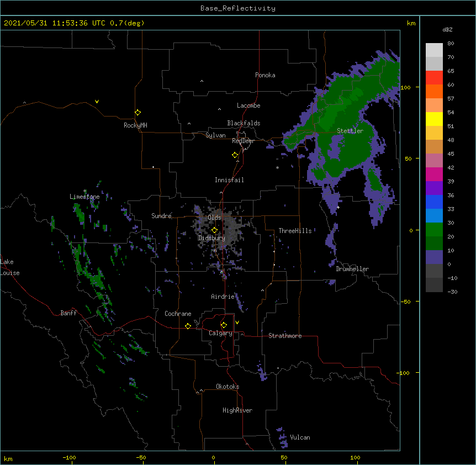
Task: Click the dBZ legend heading
Action: coord(447,30)
